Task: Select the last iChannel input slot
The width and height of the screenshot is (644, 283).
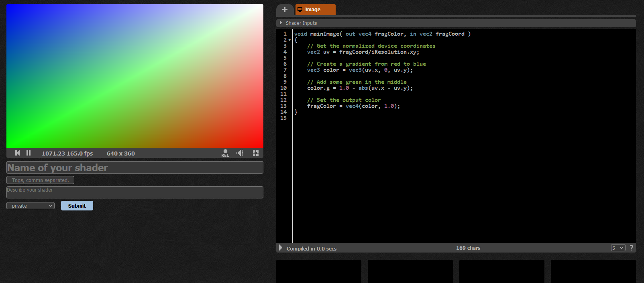Action: coord(593,271)
